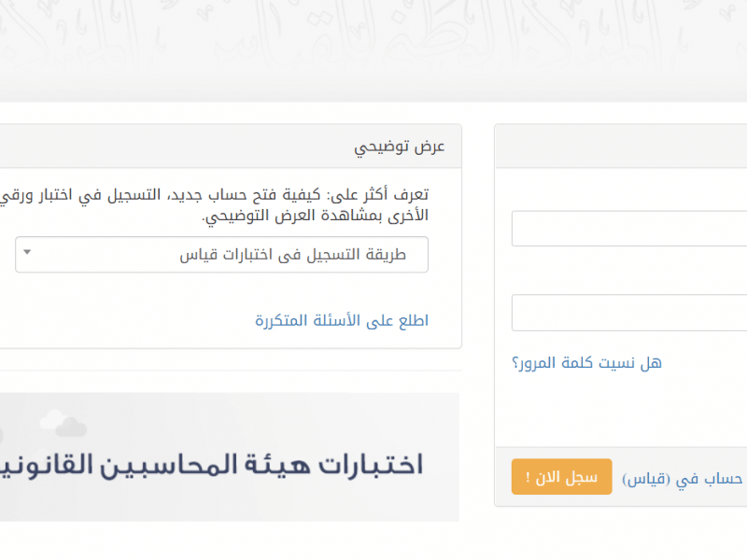Click the "هل نسيت كلمة المرور؟" link
The height and width of the screenshot is (560, 747).
click(587, 363)
